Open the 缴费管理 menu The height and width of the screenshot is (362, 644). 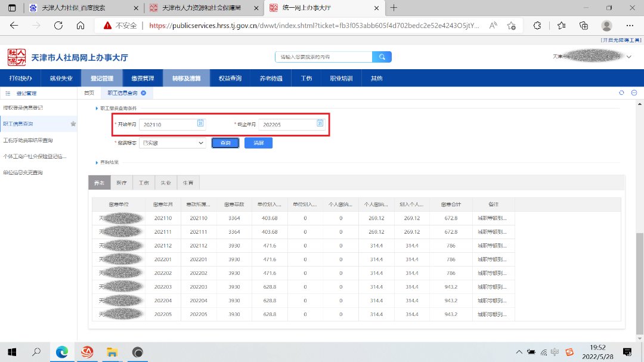point(143,78)
